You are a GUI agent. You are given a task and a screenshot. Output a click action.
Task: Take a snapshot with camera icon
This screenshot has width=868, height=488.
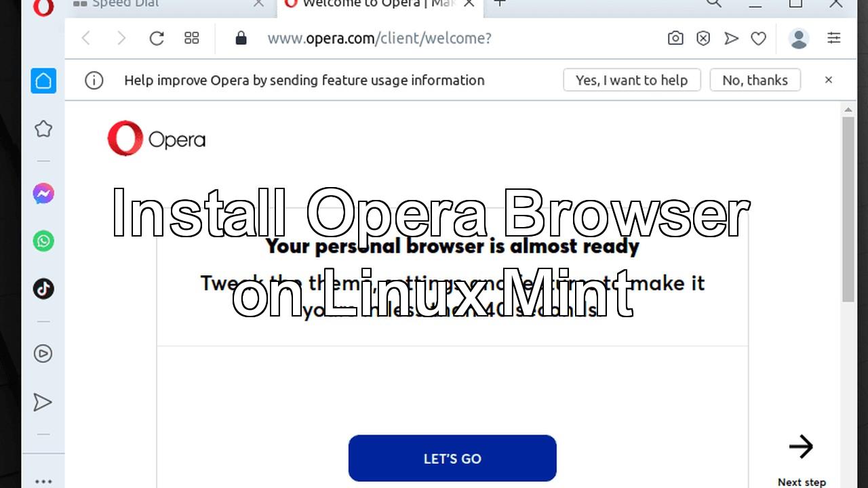[x=675, y=39]
